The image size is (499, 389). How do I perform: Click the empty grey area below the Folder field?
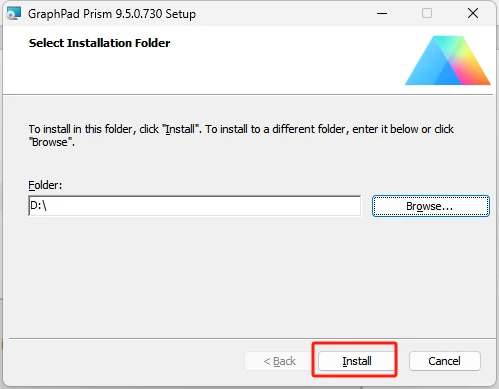point(248,277)
